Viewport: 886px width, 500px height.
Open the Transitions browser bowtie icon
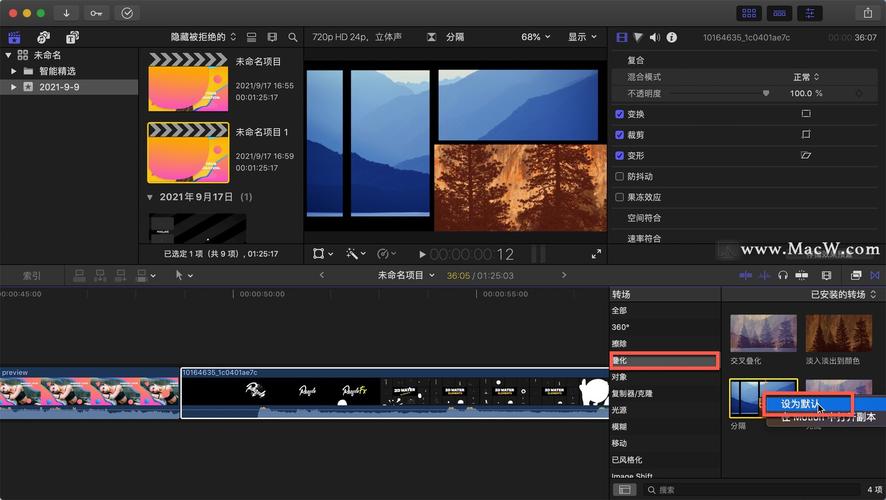(875, 275)
